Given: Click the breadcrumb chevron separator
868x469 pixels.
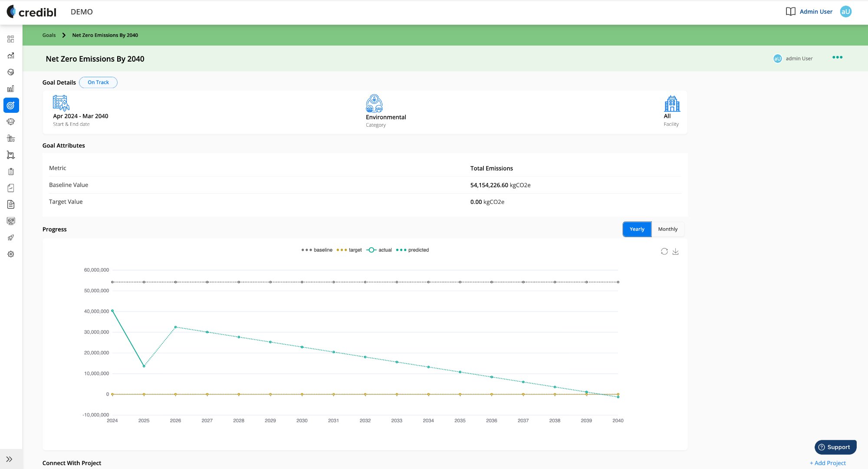Looking at the screenshot, I should point(64,35).
